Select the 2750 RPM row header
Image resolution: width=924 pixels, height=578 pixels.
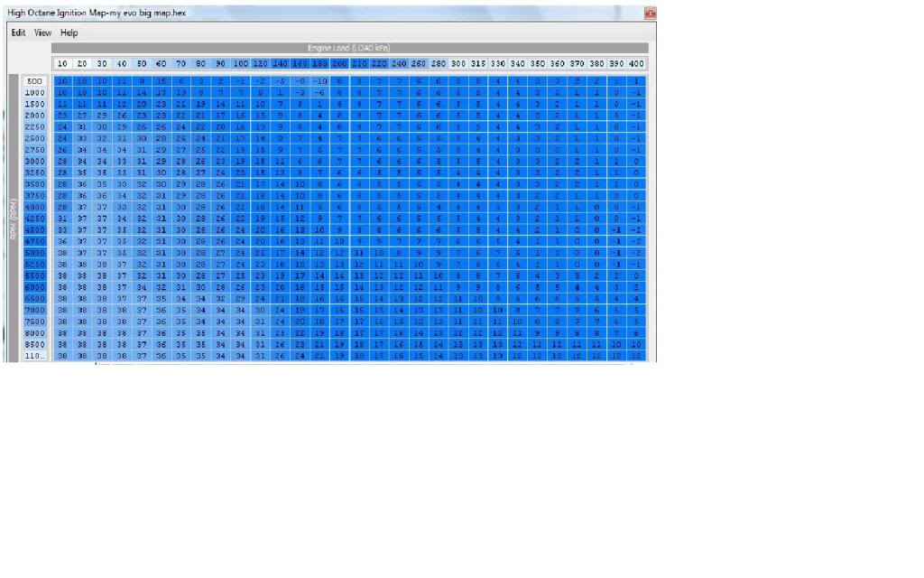click(35, 150)
